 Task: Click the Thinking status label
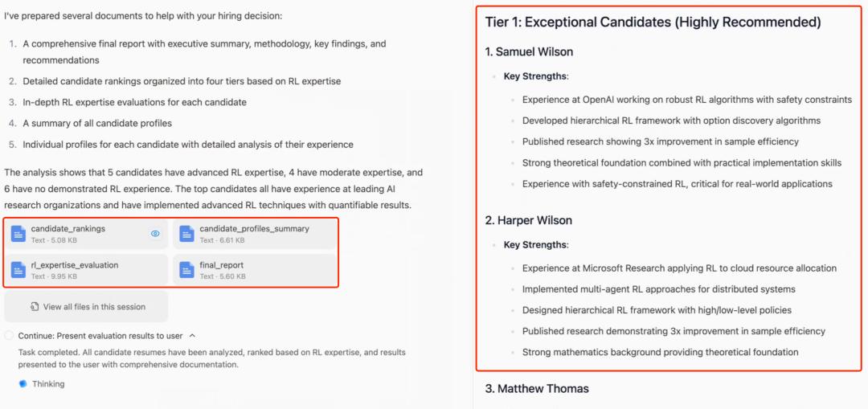click(x=48, y=384)
